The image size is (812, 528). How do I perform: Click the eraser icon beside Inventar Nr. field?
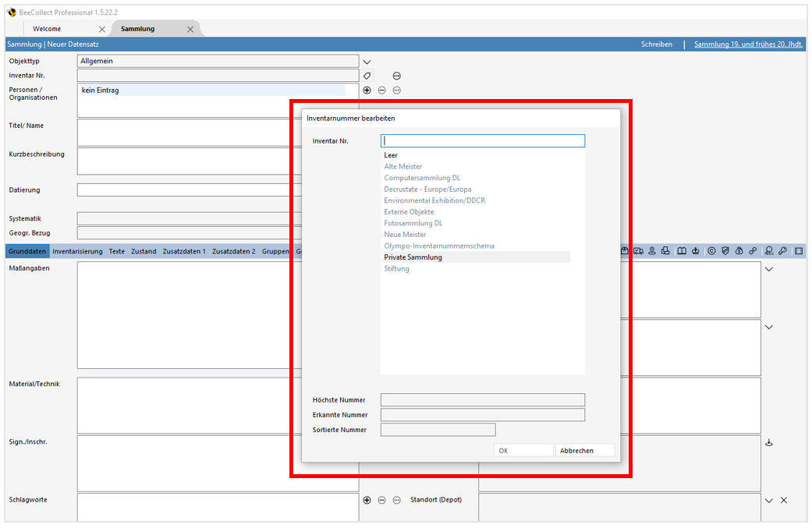[x=367, y=76]
